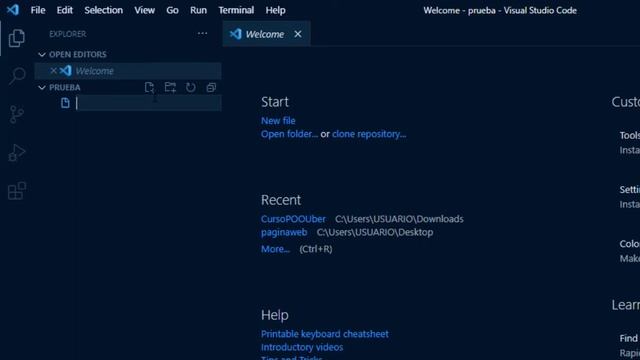Click the Help heading on Welcome page
The image size is (640, 360).
click(275, 315)
